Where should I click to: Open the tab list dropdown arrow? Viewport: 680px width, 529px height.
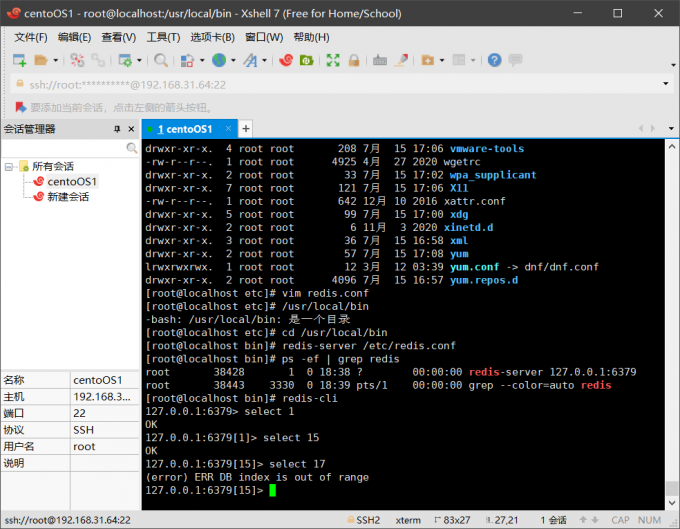(671, 128)
